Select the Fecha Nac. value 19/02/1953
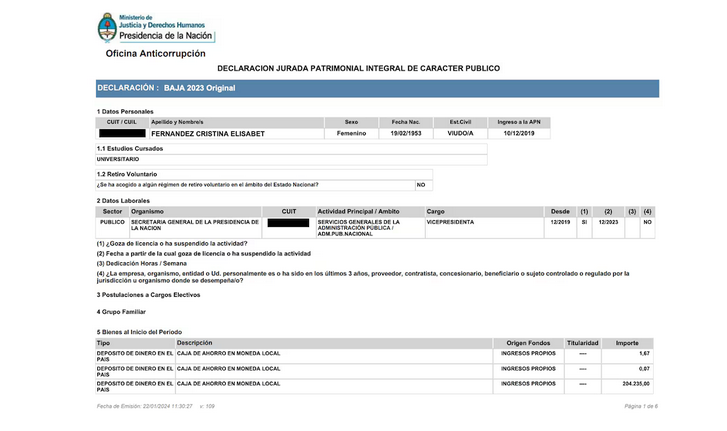 [405, 133]
